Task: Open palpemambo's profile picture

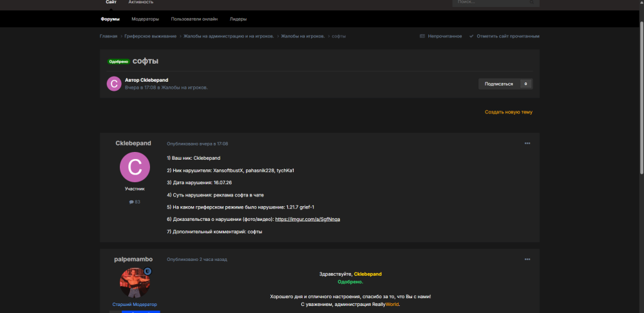Action: (135, 283)
